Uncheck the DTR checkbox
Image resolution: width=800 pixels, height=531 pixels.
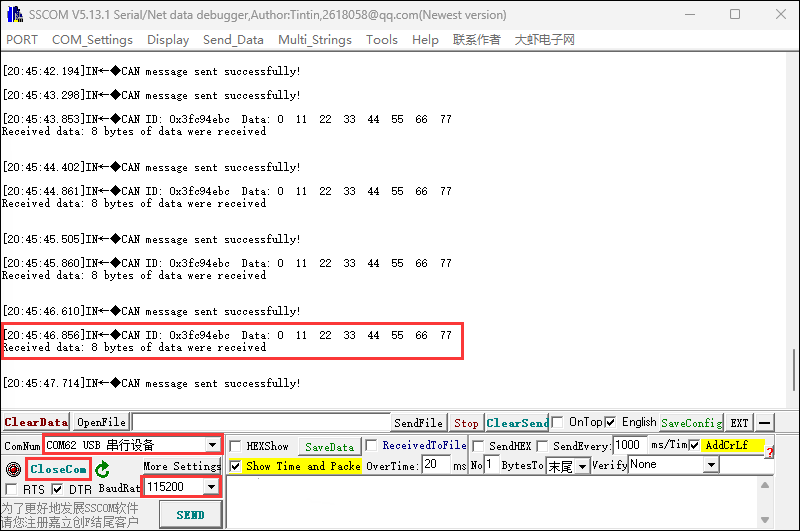tap(57, 490)
